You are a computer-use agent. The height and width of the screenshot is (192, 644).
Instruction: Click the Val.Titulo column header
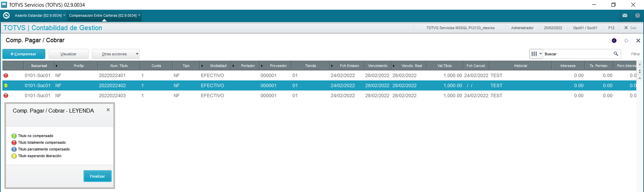pos(445,66)
